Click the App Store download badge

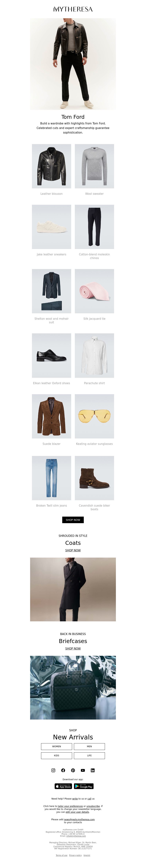click(x=63, y=786)
